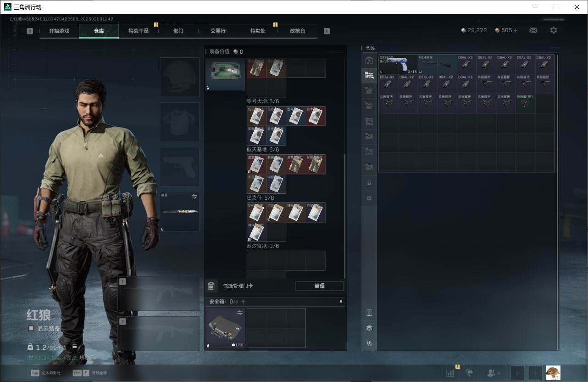Click the warehouse sidebar lock icon
The image size is (588, 382).
pos(369,183)
